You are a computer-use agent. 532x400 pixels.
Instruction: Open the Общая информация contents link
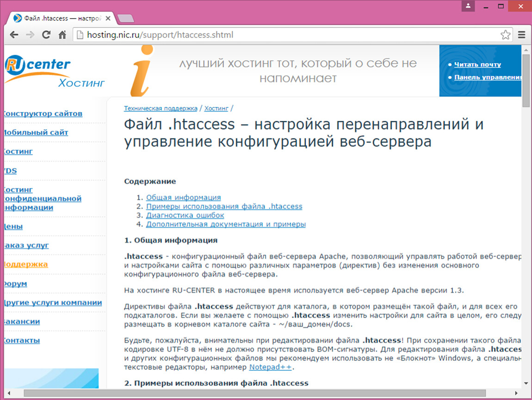pyautogui.click(x=183, y=197)
